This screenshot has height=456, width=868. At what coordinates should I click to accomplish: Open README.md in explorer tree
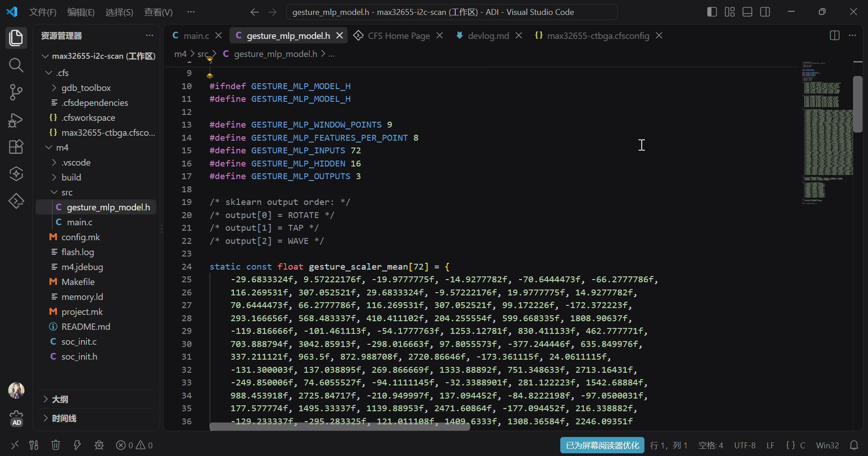click(96, 327)
